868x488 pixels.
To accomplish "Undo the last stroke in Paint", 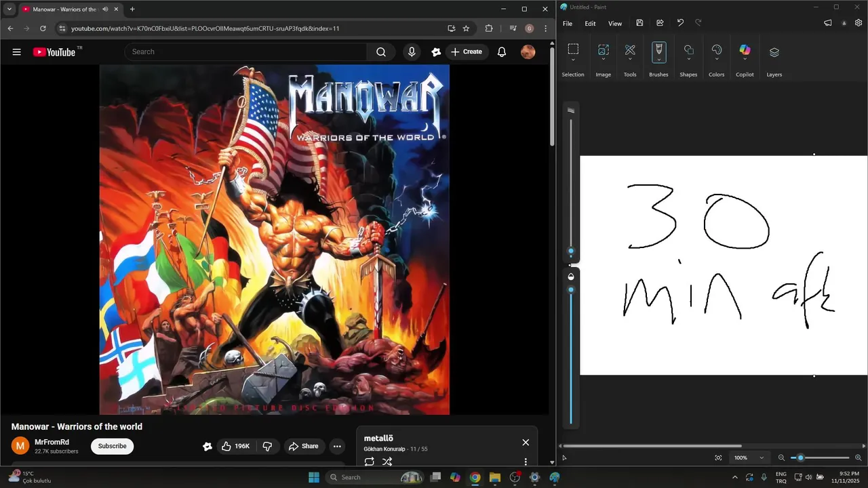I will point(680,23).
